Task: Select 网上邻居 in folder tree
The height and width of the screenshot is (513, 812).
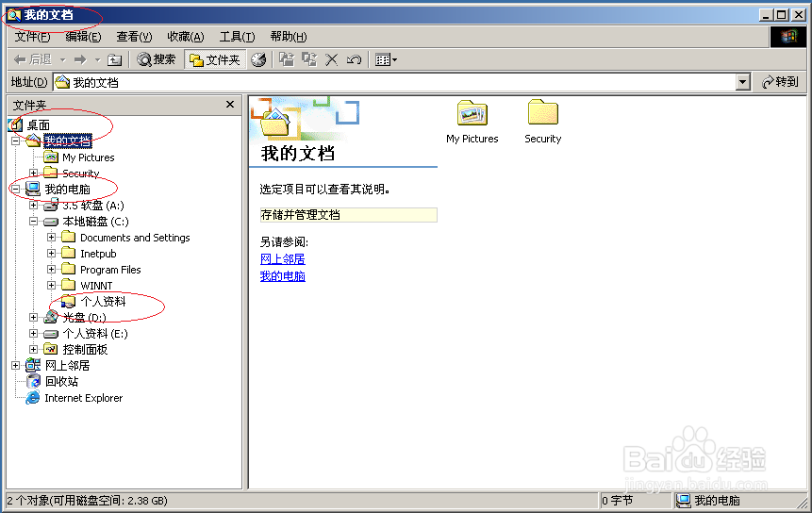Action: pyautogui.click(x=67, y=366)
